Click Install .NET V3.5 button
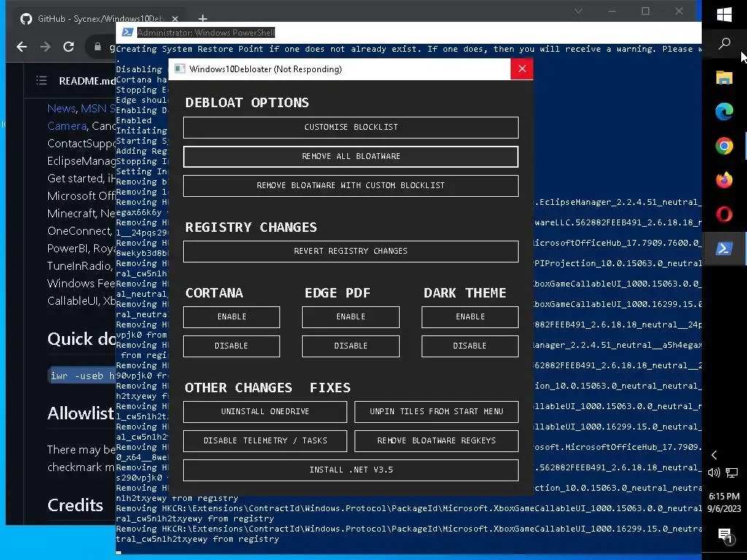747x560 pixels. click(351, 470)
